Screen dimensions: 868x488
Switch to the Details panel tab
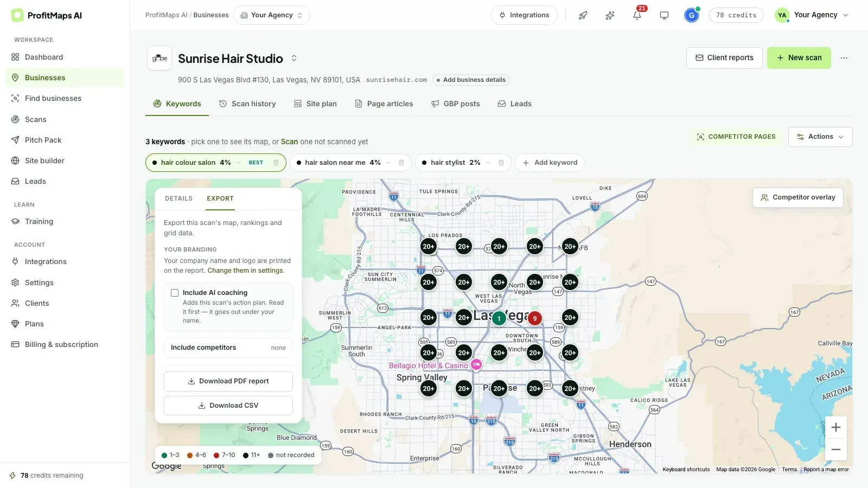pos(178,198)
